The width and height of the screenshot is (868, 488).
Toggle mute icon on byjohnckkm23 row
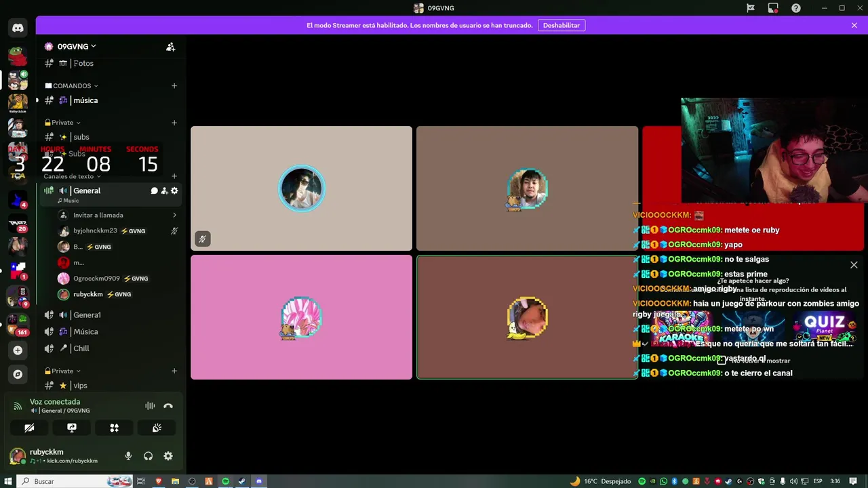coord(174,231)
